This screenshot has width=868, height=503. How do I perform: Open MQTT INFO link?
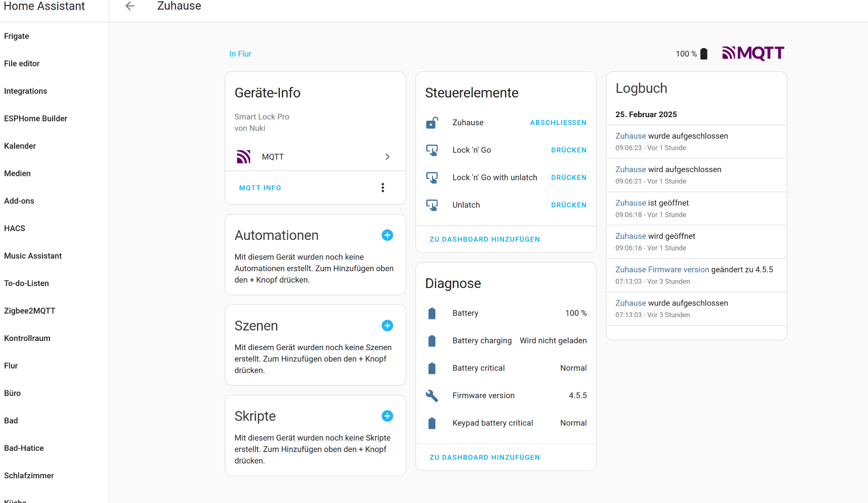tap(260, 188)
